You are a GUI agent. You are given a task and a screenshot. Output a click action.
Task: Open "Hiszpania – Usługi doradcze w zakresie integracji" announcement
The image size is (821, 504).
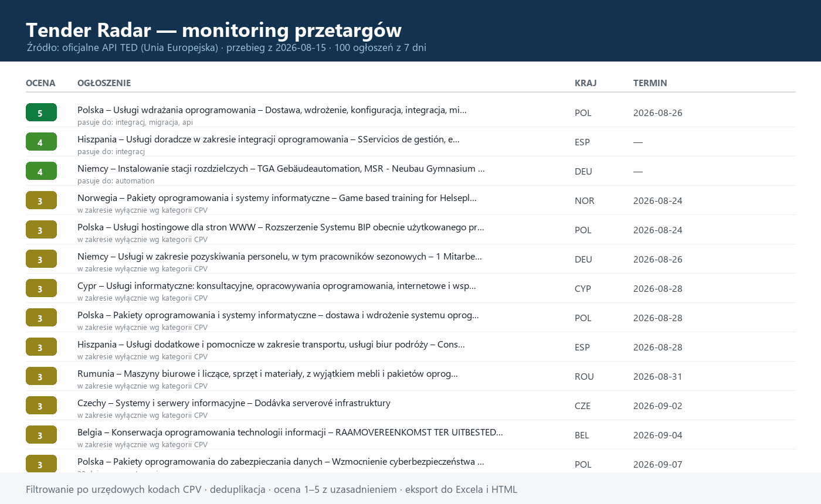[x=269, y=139]
